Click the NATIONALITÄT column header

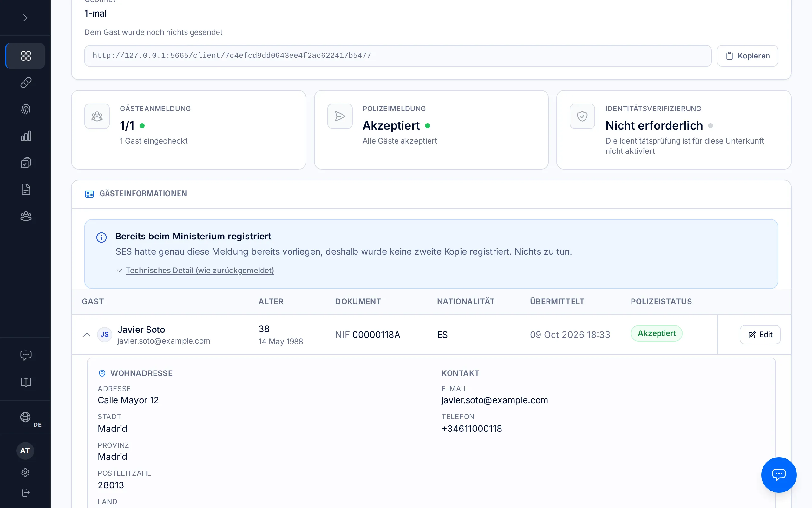point(466,301)
